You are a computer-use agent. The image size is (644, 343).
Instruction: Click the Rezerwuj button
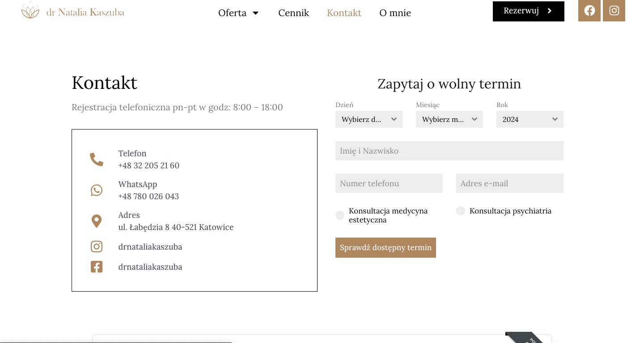pyautogui.click(x=521, y=11)
